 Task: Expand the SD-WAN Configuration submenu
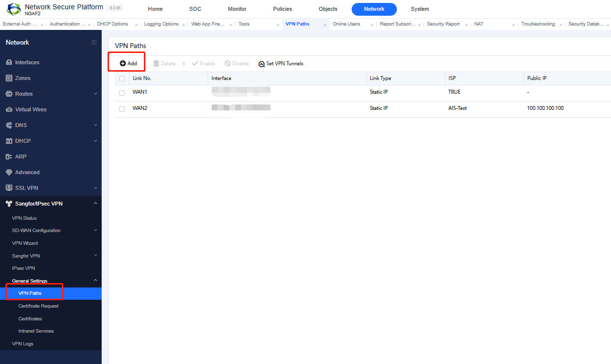click(x=37, y=230)
